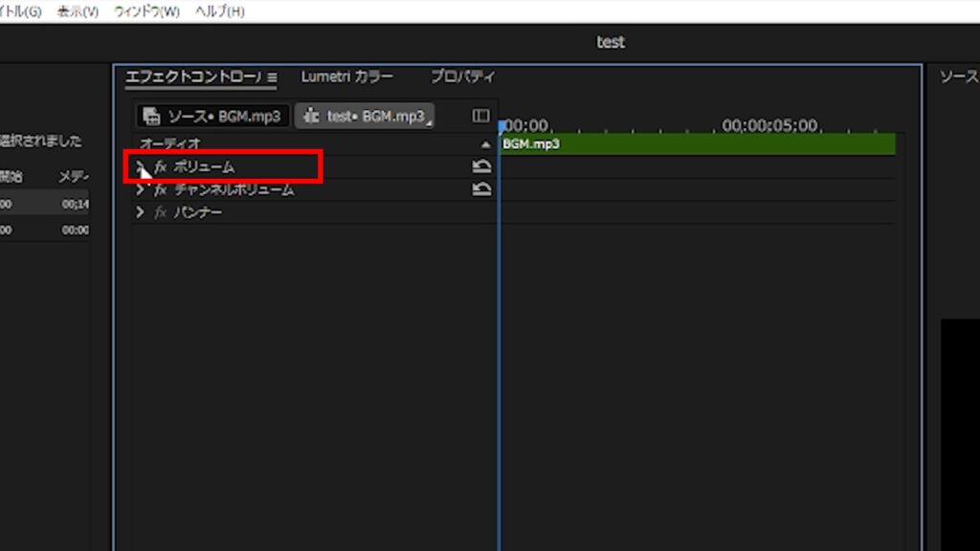Collapse the オーディオ section with the up arrow
Viewport: 980px width, 551px height.
click(484, 143)
